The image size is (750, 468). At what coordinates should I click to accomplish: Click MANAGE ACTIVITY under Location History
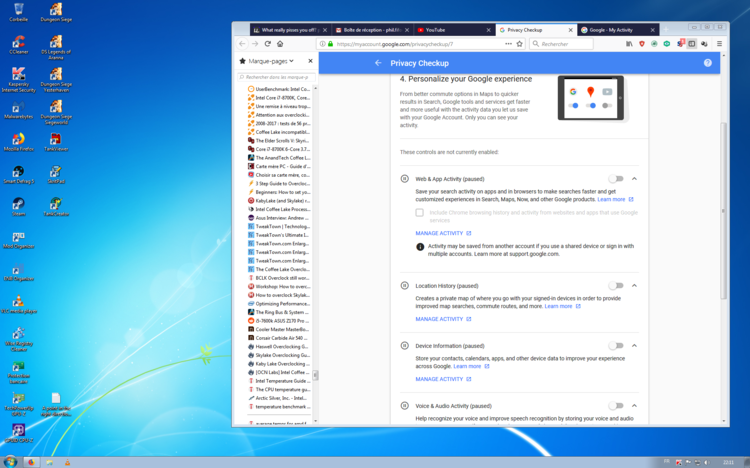[443, 319]
